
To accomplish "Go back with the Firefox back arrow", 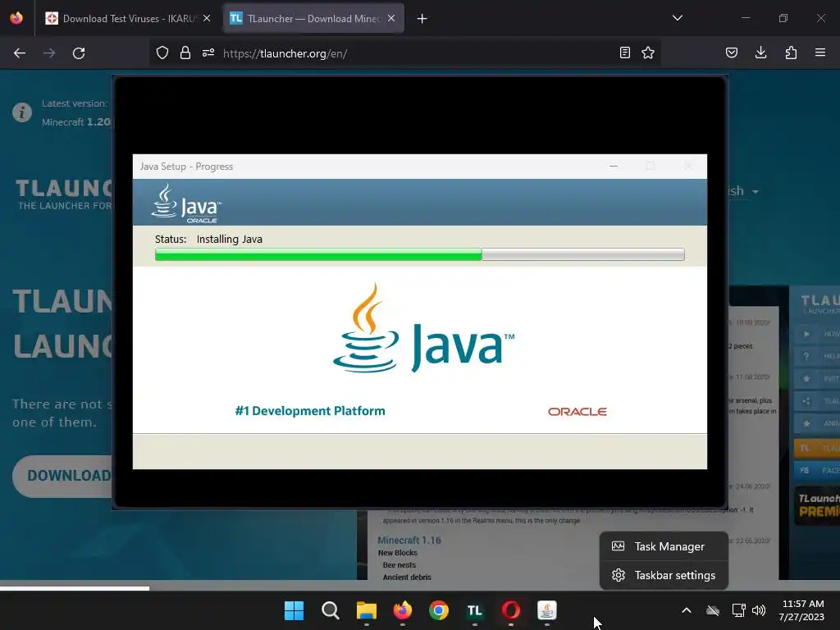I will pyautogui.click(x=20, y=53).
